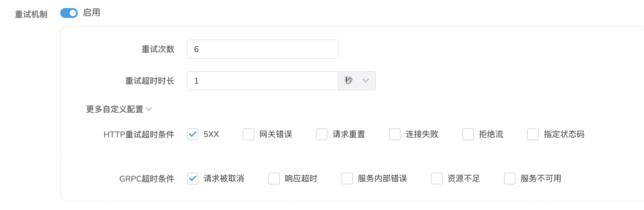The height and width of the screenshot is (210, 644).
Task: Click the chevron icon next to 更多自定义配置
Action: (x=149, y=109)
